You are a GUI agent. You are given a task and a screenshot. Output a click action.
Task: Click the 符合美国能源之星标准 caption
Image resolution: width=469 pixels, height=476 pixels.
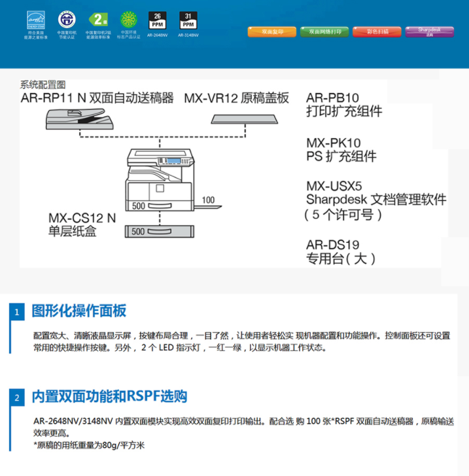click(x=36, y=35)
